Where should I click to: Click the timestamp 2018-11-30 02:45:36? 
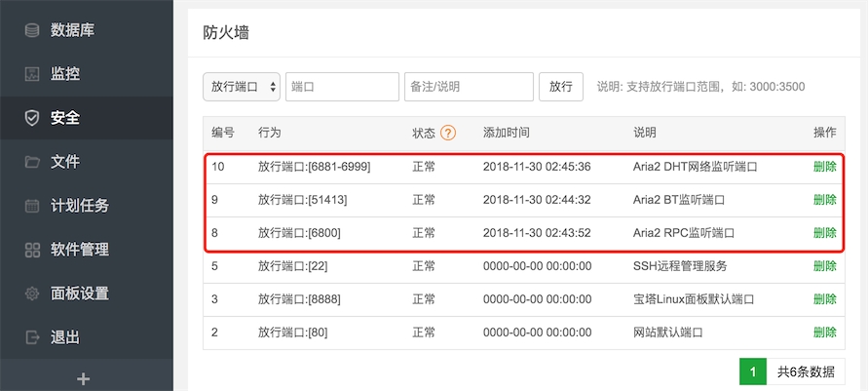[537, 167]
